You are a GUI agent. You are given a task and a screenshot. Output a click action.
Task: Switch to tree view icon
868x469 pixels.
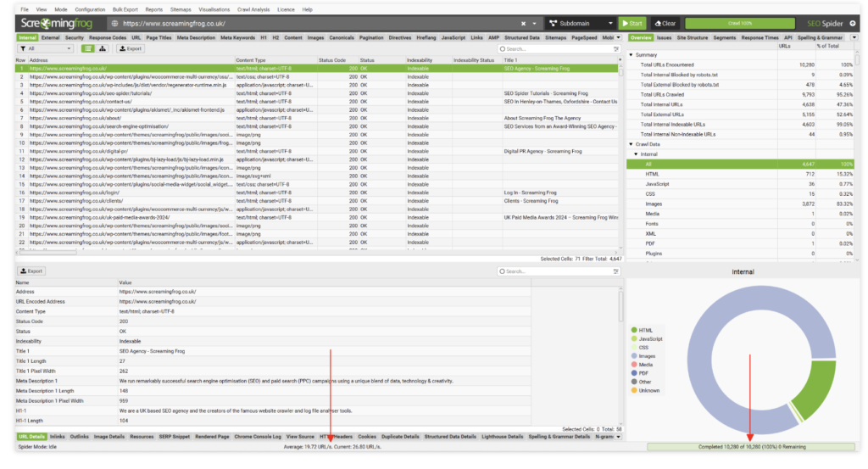coord(103,48)
